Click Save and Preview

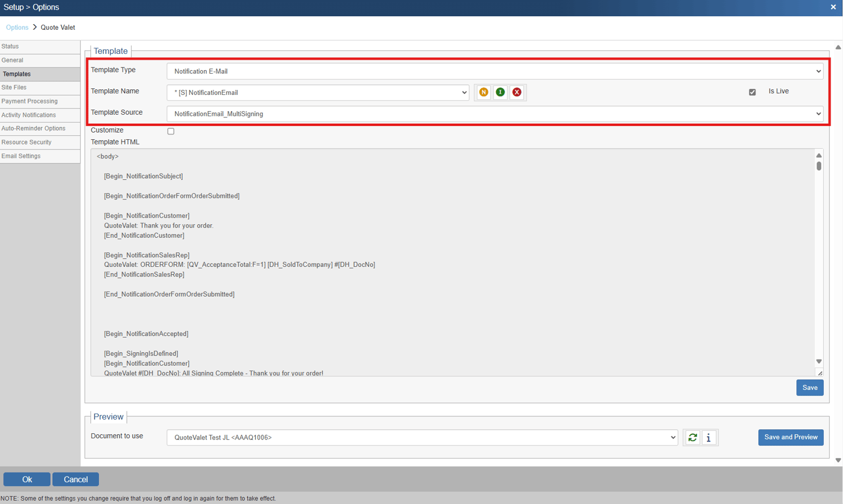(791, 437)
